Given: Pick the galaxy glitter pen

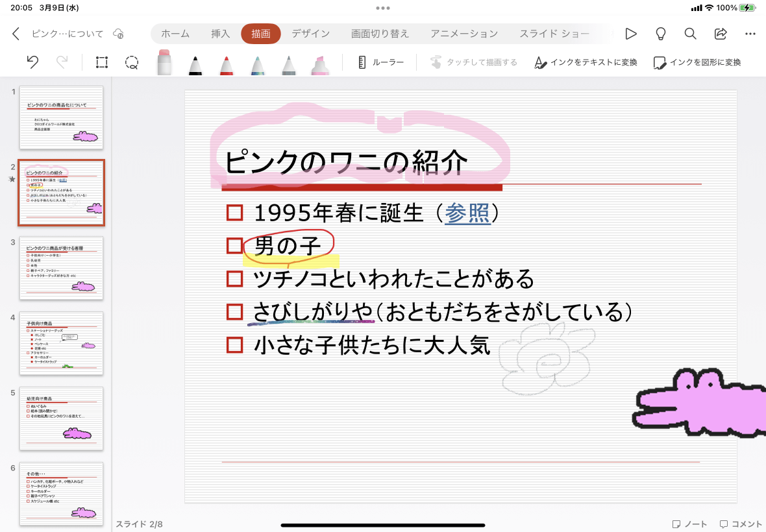Looking at the screenshot, I should [x=258, y=65].
